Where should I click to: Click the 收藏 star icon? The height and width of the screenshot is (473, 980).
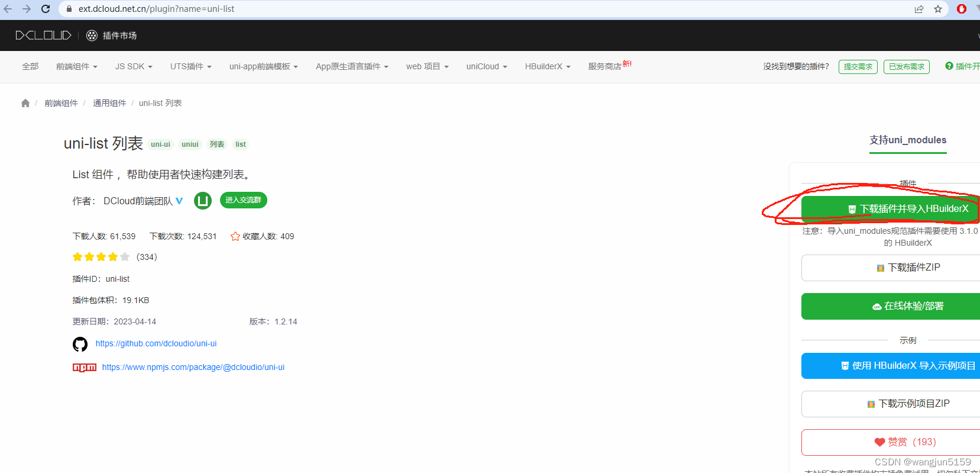pos(235,236)
